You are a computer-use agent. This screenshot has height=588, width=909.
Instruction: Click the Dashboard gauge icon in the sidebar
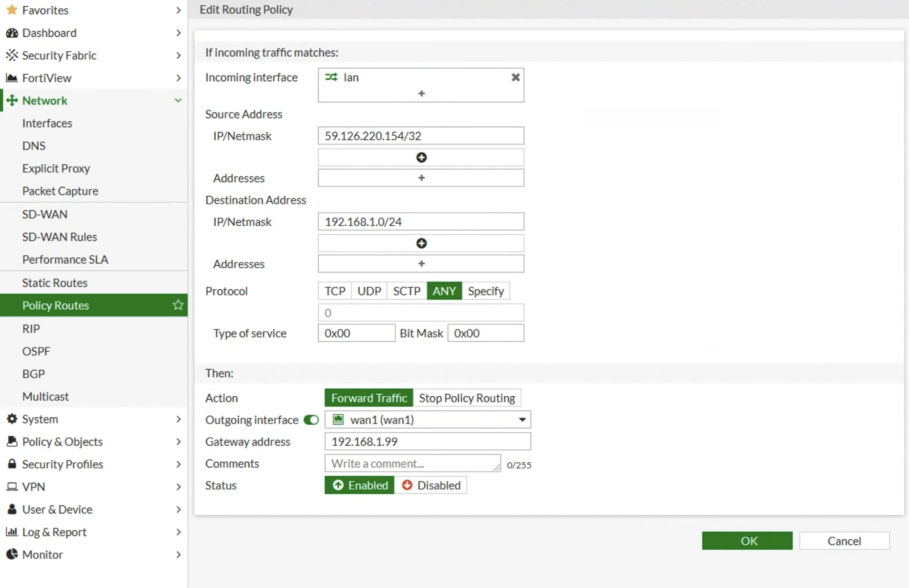coord(12,33)
